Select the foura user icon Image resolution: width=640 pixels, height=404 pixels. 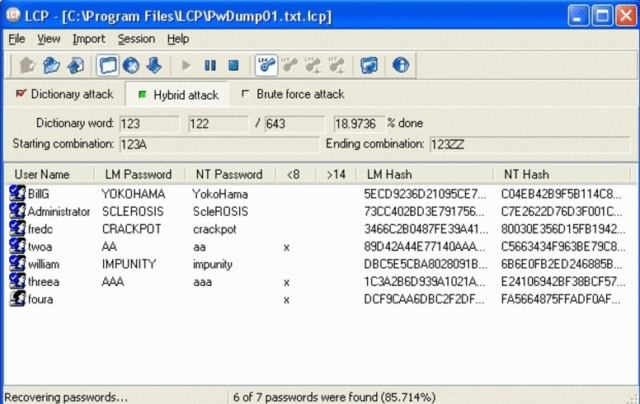coord(17,298)
